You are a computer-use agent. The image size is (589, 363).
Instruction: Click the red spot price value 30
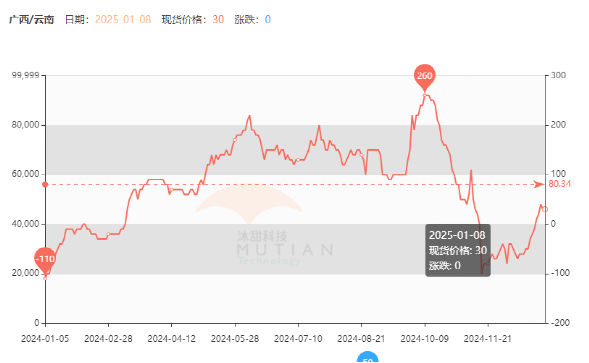click(218, 20)
